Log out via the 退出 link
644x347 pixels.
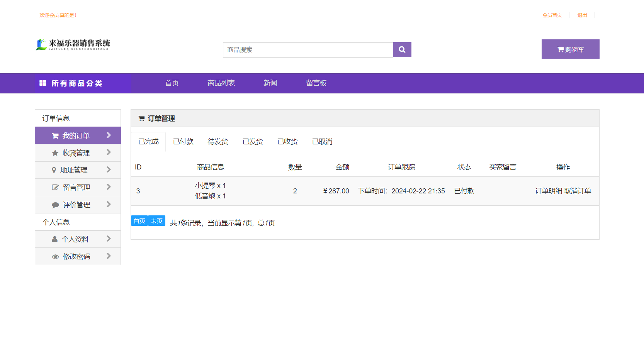point(582,15)
